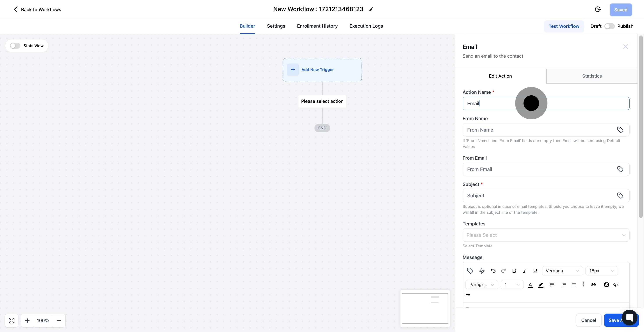Go Back to Workflows
This screenshot has width=644, height=332.
click(37, 9)
